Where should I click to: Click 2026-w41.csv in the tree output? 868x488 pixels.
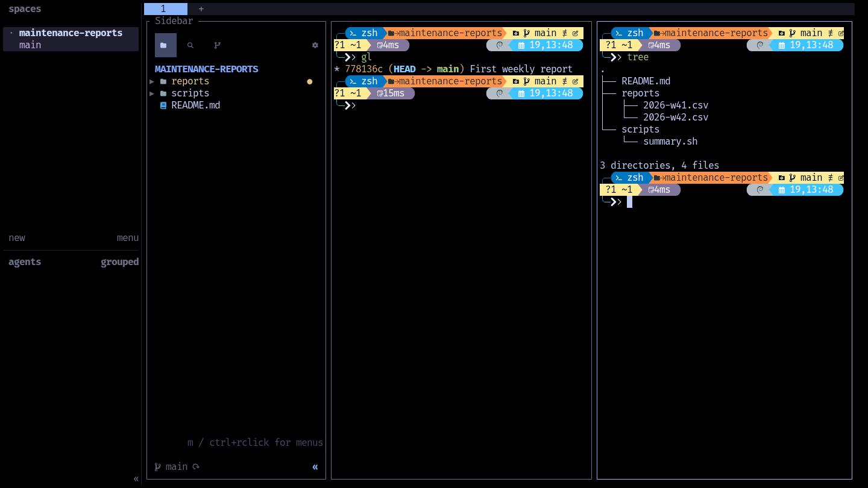tap(676, 105)
